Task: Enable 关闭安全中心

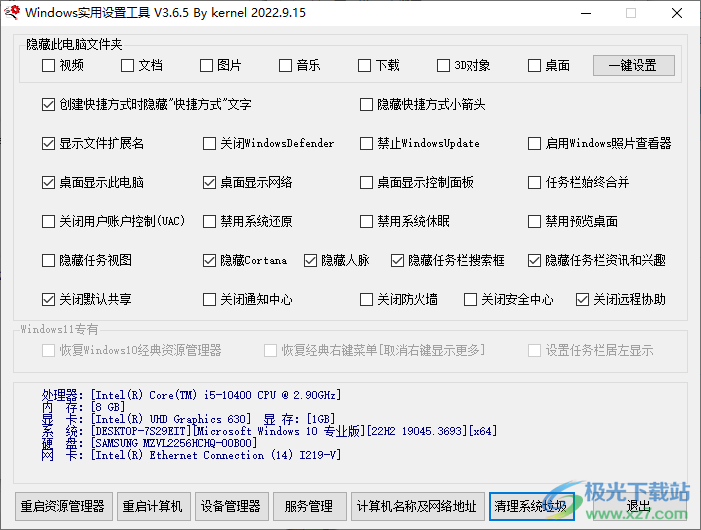Action: point(470,299)
